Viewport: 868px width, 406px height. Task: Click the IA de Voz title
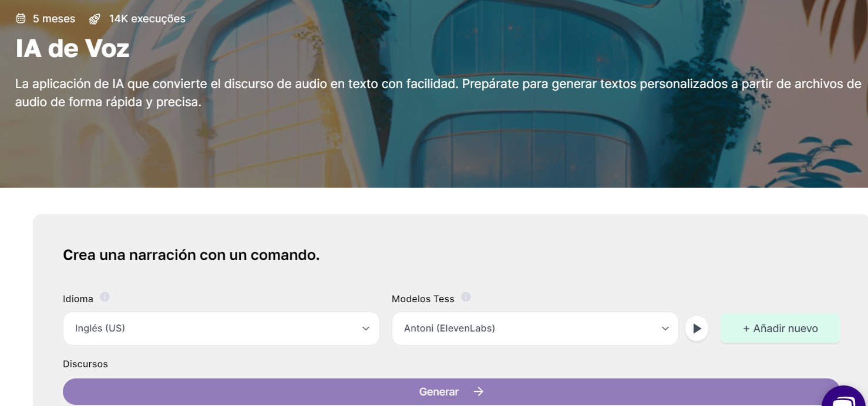72,49
